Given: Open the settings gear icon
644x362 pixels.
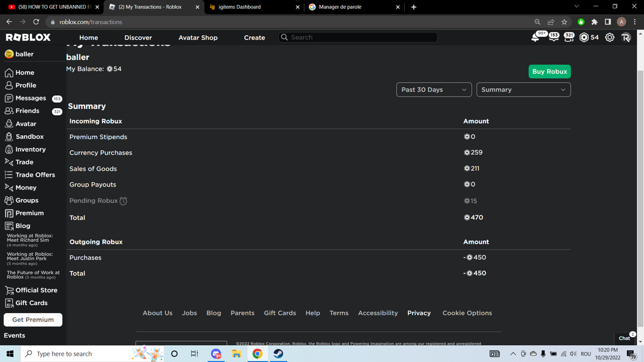Looking at the screenshot, I should click(x=610, y=38).
